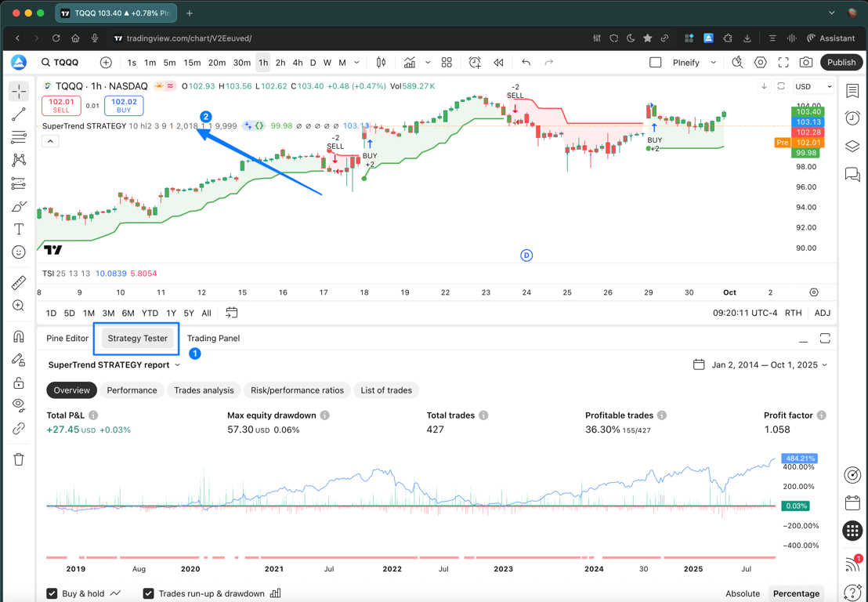Open the watchlist panel in right sidebar

(x=852, y=91)
